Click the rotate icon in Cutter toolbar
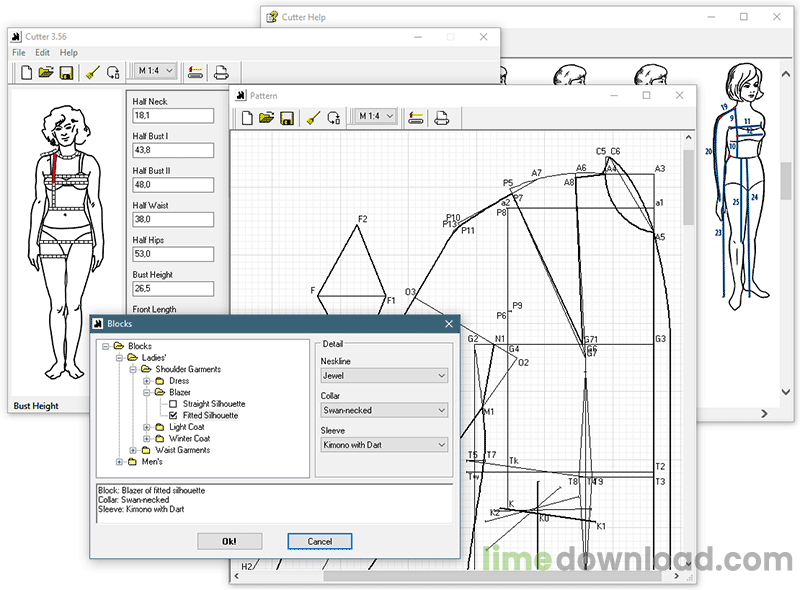Image resolution: width=800 pixels, height=590 pixels. 112,72
